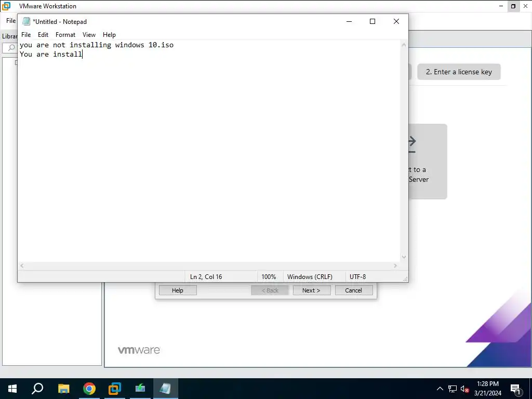Maximize the Notepad window

coord(373,21)
